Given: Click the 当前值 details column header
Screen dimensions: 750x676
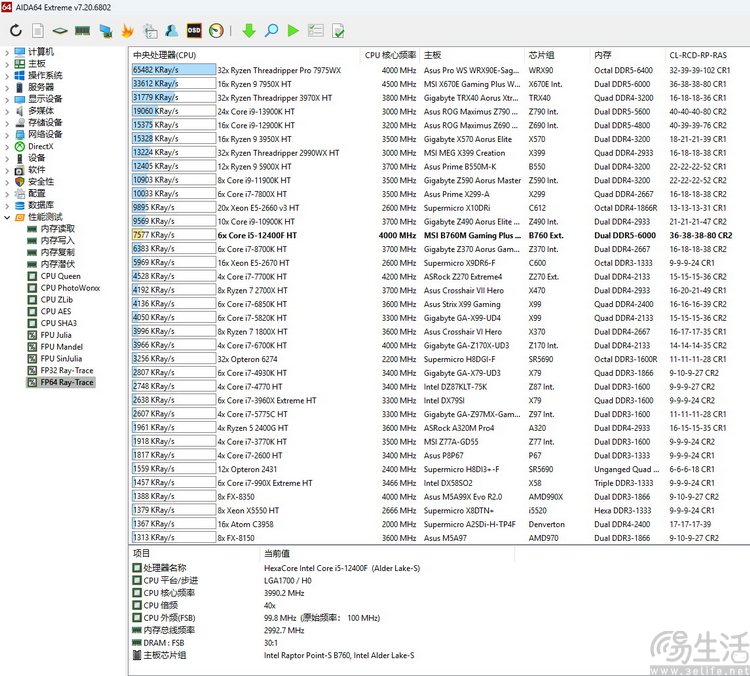Looking at the screenshot, I should click(x=387, y=554).
